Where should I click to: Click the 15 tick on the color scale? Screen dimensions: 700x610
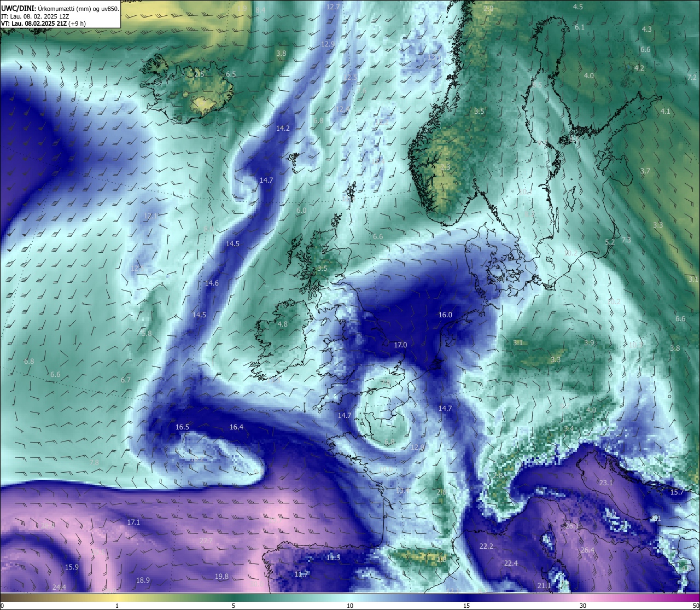(x=466, y=606)
